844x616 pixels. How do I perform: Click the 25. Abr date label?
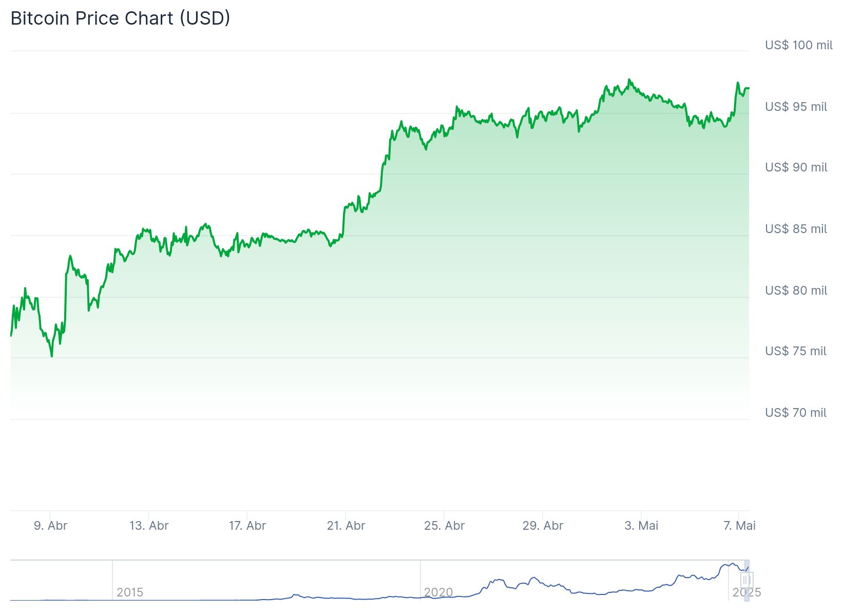click(x=444, y=526)
